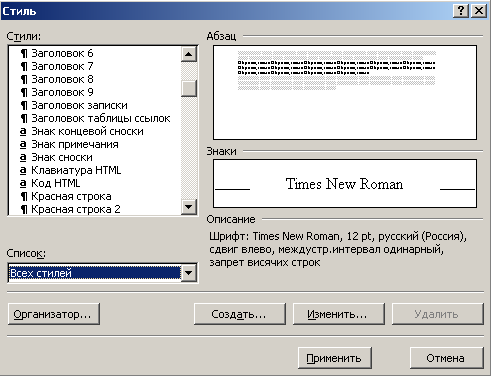Screen dimensions: 491x376
Task: Cancel the dialog with Отмена
Action: (x=446, y=358)
